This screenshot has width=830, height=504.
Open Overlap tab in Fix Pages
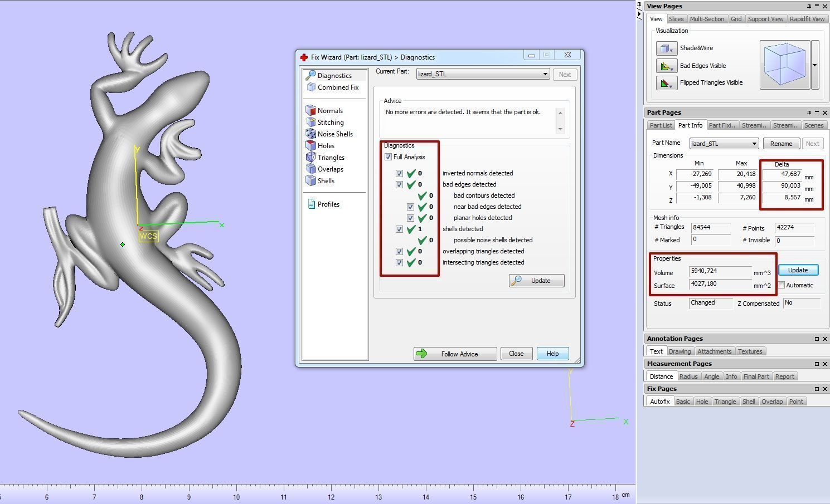pyautogui.click(x=772, y=402)
